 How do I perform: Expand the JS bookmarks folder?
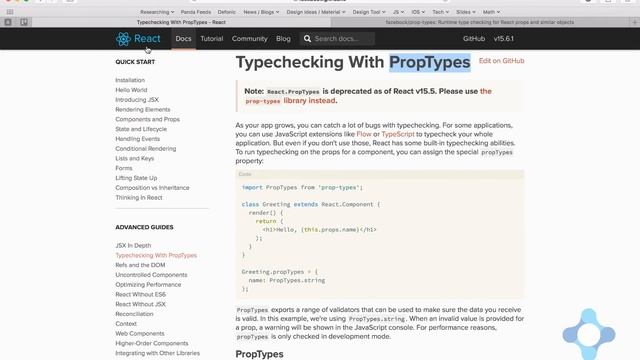click(398, 12)
